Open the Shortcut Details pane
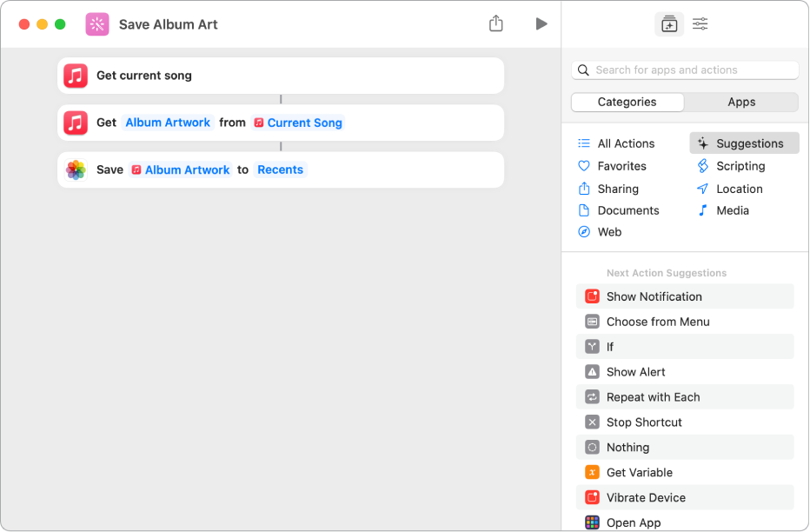810x532 pixels. point(700,23)
